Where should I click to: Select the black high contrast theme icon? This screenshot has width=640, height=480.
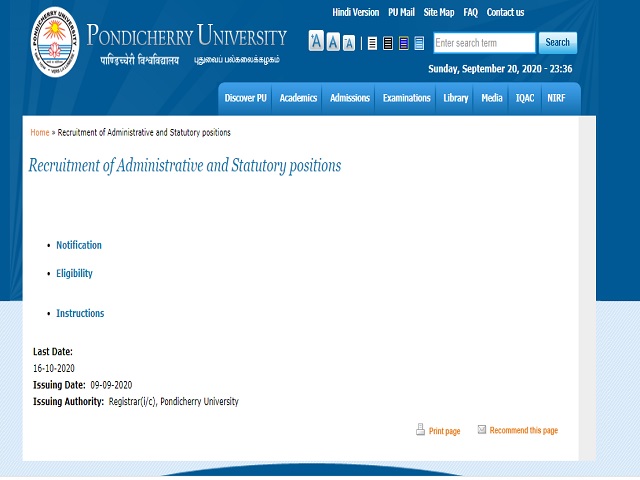388,43
